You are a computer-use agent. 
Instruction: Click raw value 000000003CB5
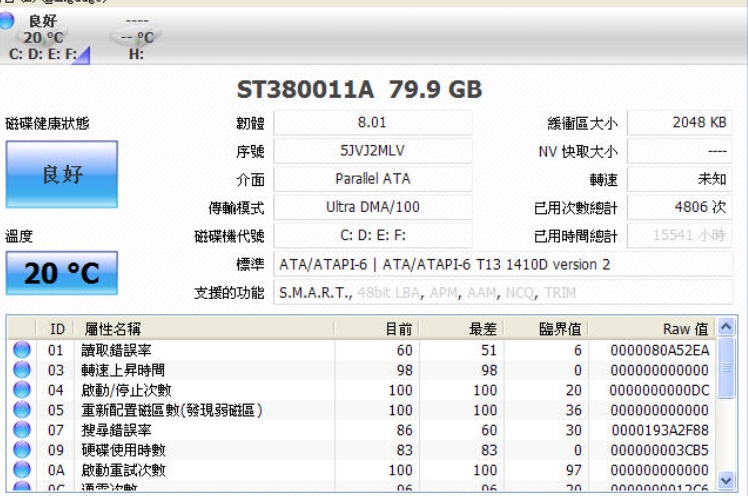[660, 451]
